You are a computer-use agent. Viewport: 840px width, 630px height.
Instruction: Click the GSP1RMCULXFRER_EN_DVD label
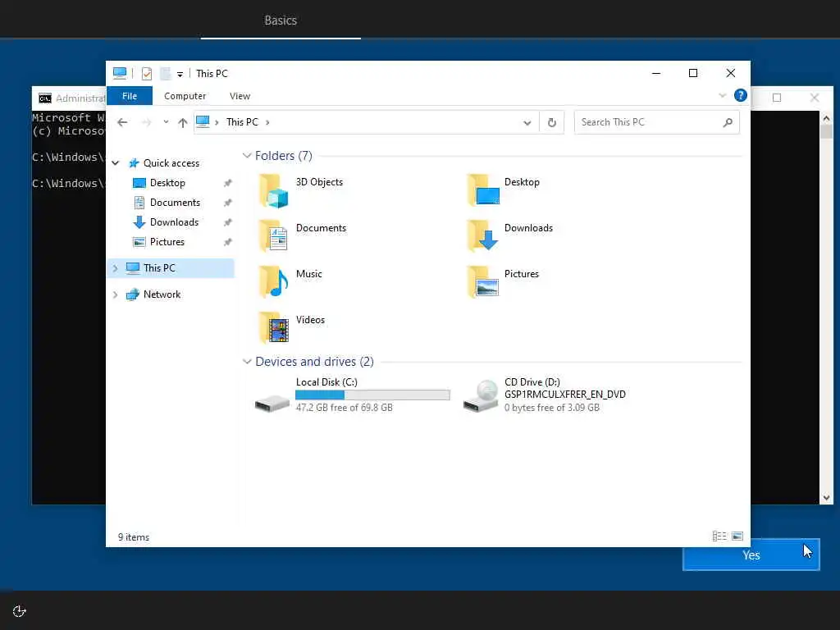click(564, 395)
